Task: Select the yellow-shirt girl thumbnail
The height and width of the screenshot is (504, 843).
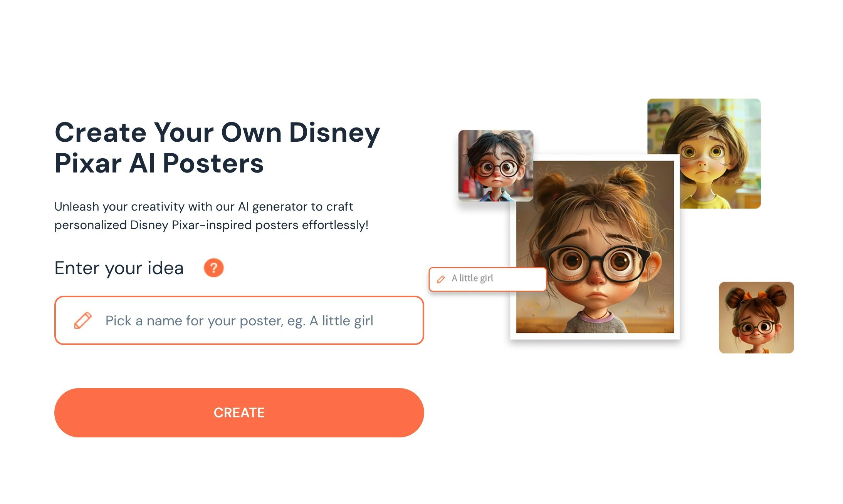Action: 704,153
